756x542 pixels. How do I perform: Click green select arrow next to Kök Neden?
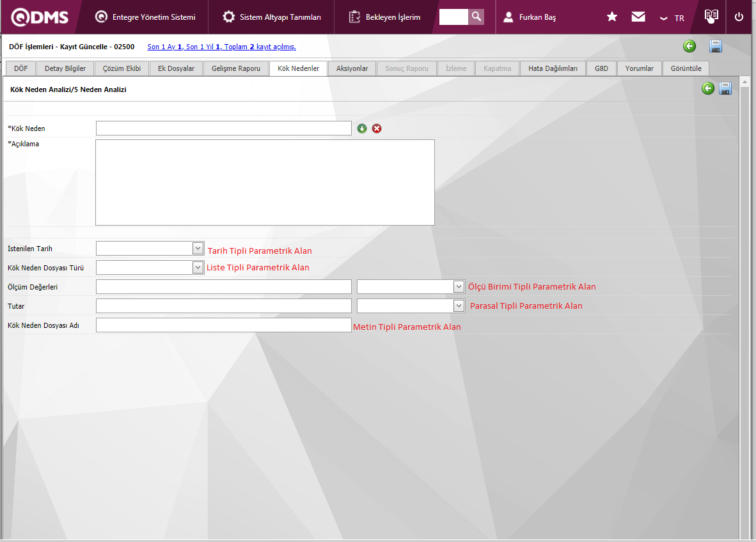[362, 128]
